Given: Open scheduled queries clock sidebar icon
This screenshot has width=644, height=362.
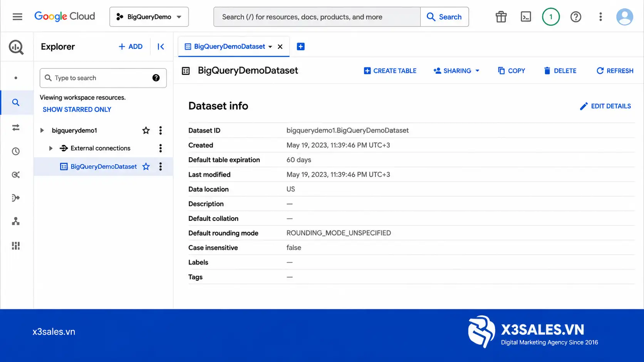Looking at the screenshot, I should point(16,151).
